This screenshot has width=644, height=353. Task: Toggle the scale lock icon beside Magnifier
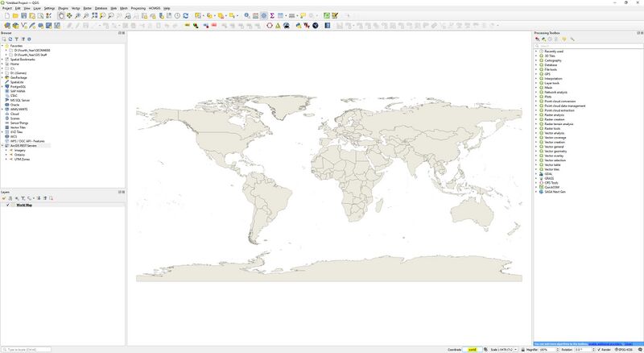(x=522, y=349)
